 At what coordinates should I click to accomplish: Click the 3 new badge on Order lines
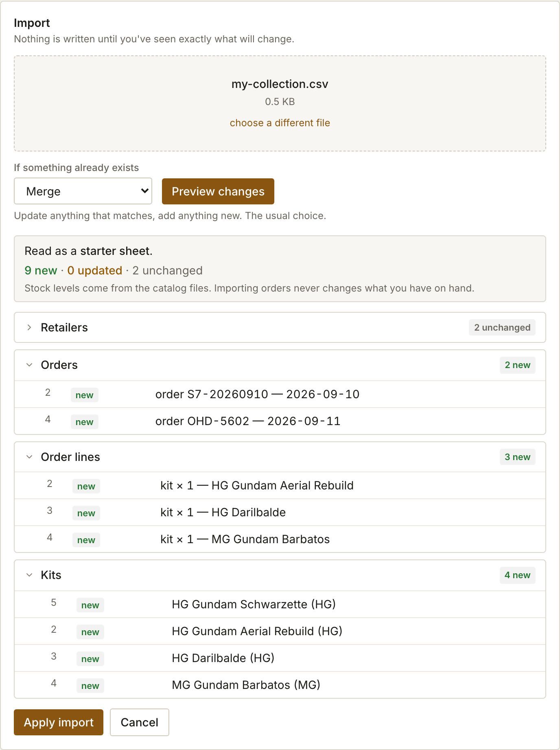click(x=518, y=457)
